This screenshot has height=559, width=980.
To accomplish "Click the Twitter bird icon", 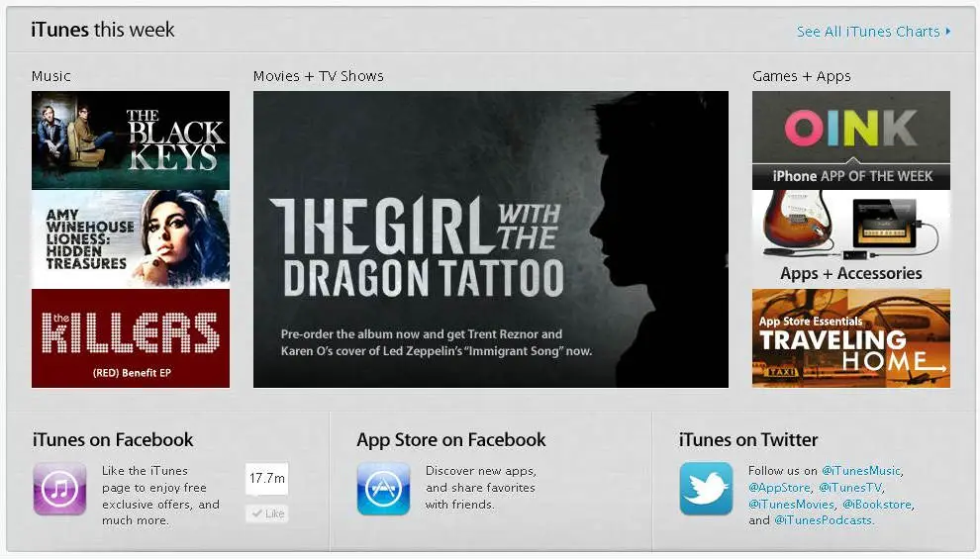I will click(706, 489).
